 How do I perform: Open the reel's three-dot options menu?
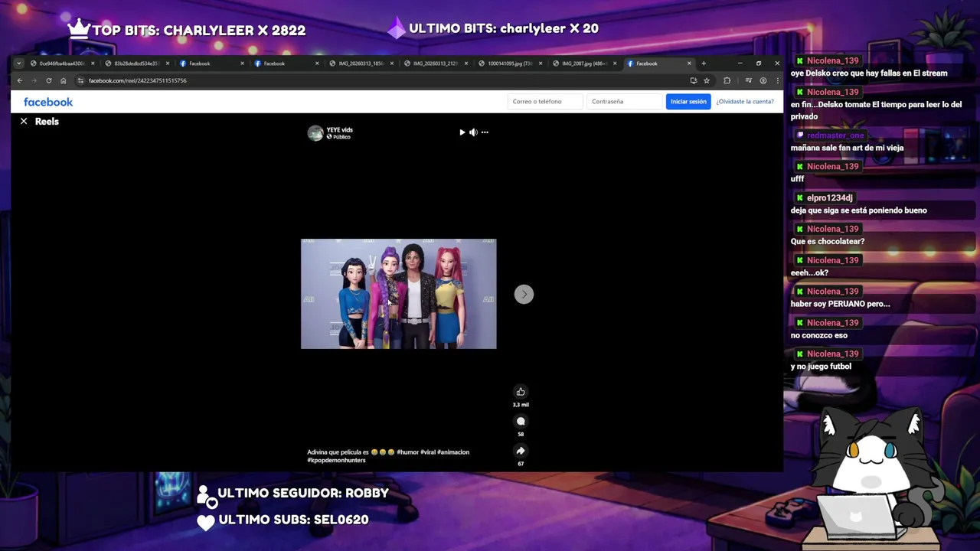[x=485, y=132]
